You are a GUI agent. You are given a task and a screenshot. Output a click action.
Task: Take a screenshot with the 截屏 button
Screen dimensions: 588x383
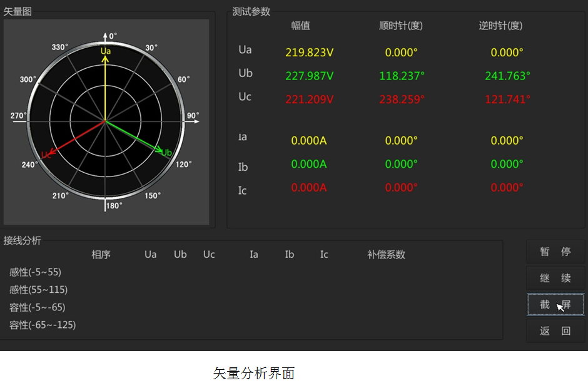pyautogui.click(x=555, y=305)
